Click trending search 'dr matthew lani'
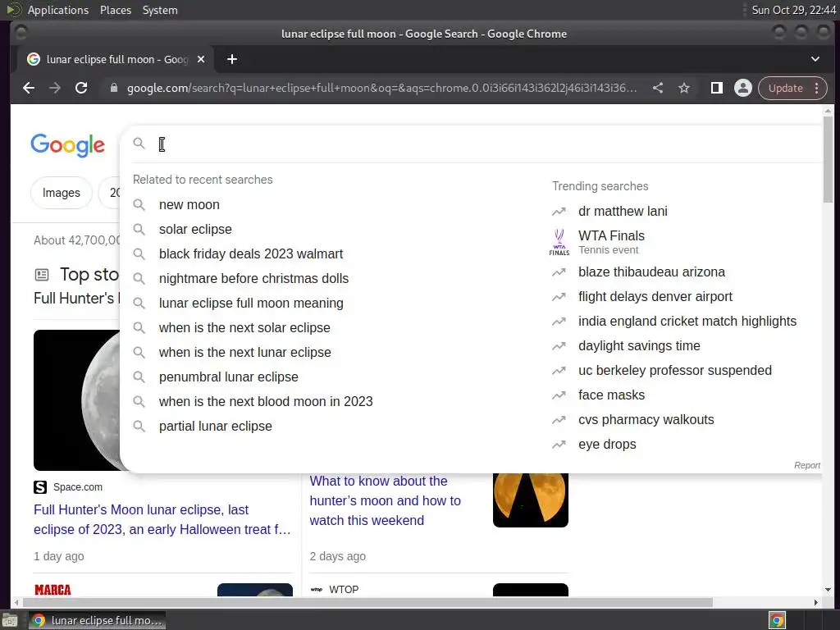Viewport: 840px width, 630px height. tap(623, 211)
